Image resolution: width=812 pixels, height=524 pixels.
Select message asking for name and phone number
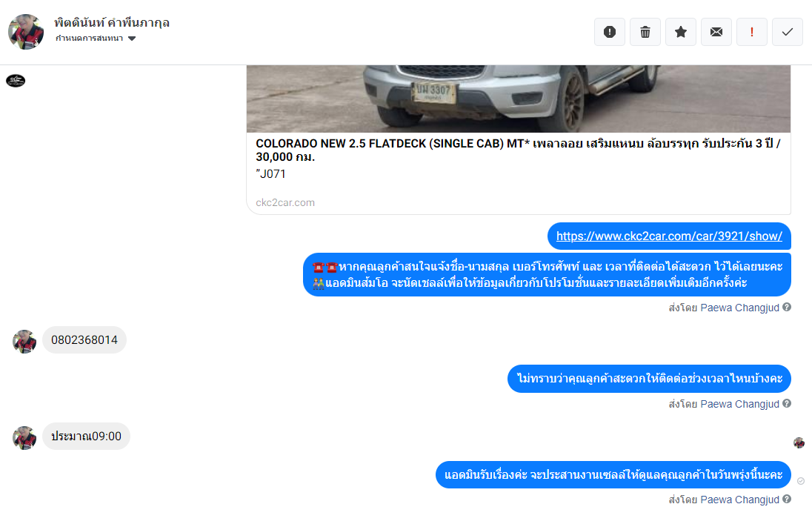[547, 275]
